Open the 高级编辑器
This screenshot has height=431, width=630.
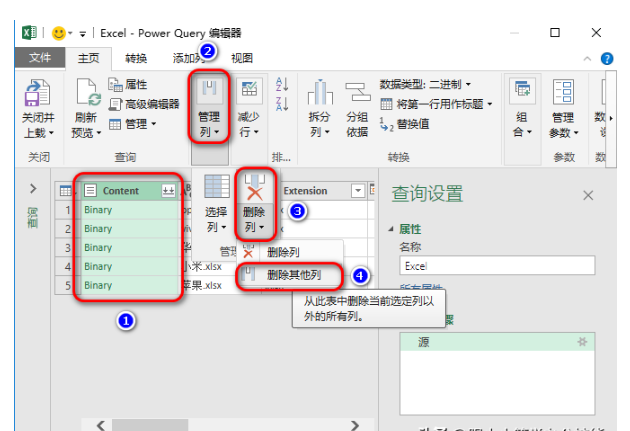pyautogui.click(x=144, y=104)
